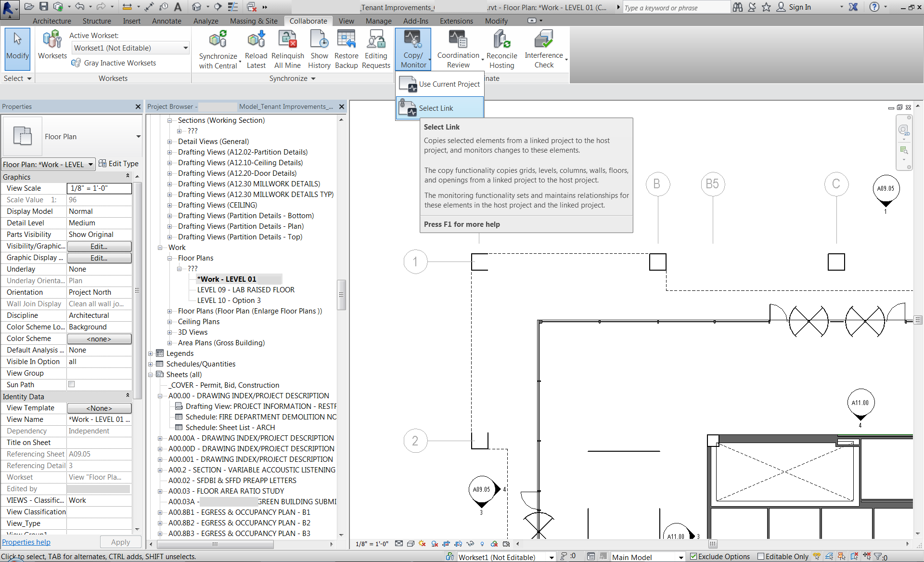This screenshot has width=924, height=562.
Task: Choose Select Link from the menu
Action: point(436,108)
